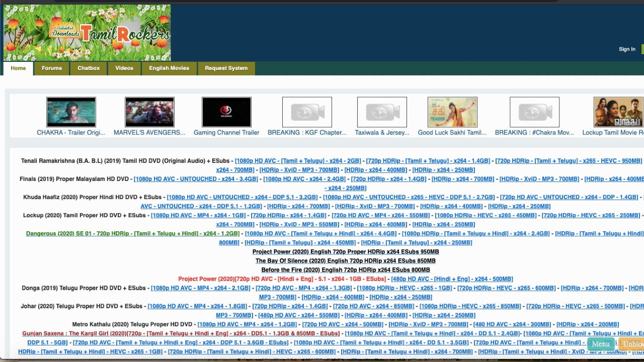Image resolution: width=644 pixels, height=362 pixels.
Task: Click the Good Luck Sakhi Tamil... caption
Action: click(452, 133)
